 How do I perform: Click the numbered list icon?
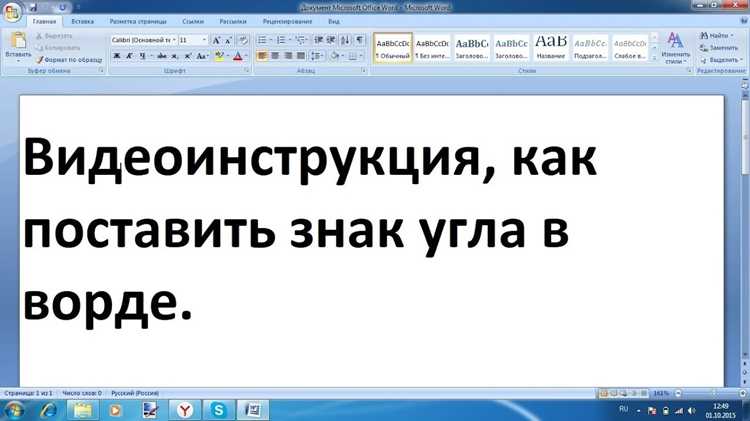coord(281,40)
